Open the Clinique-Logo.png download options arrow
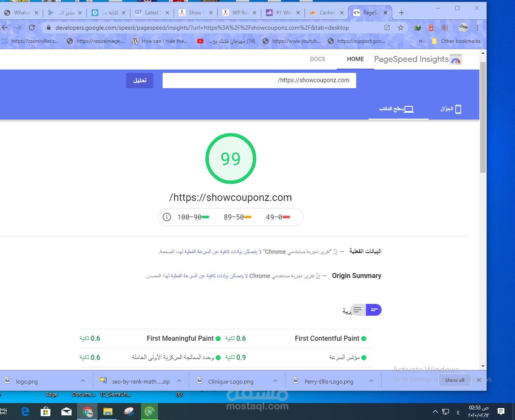 pyautogui.click(x=275, y=381)
